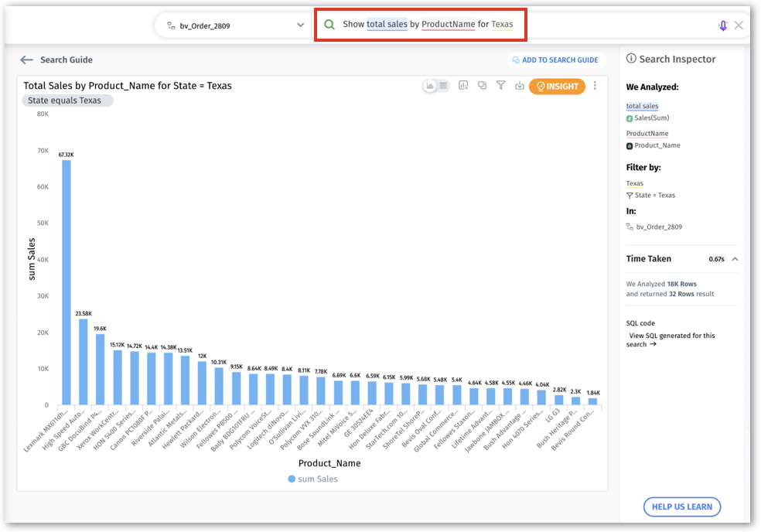This screenshot has width=761, height=532.
Task: Click the Help Us Learn button
Action: (x=681, y=506)
